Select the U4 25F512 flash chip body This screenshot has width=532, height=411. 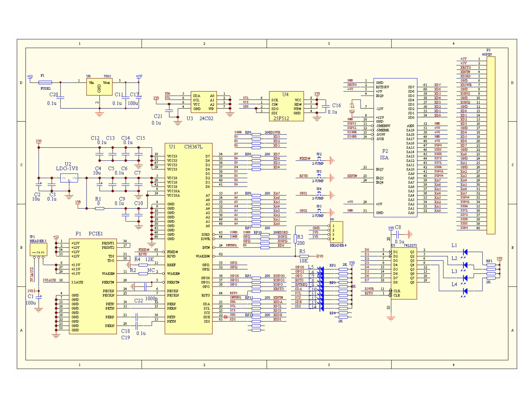click(286, 106)
